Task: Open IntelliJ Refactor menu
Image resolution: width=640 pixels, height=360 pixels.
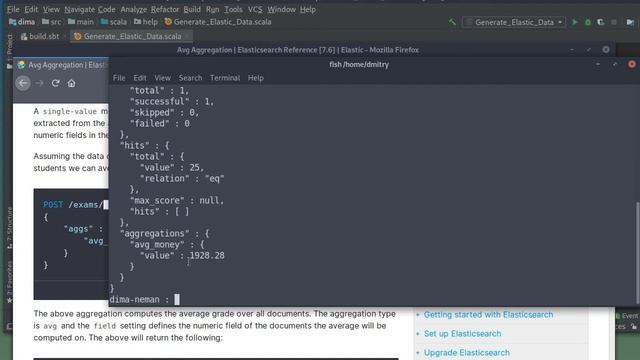Action: [165, 9]
